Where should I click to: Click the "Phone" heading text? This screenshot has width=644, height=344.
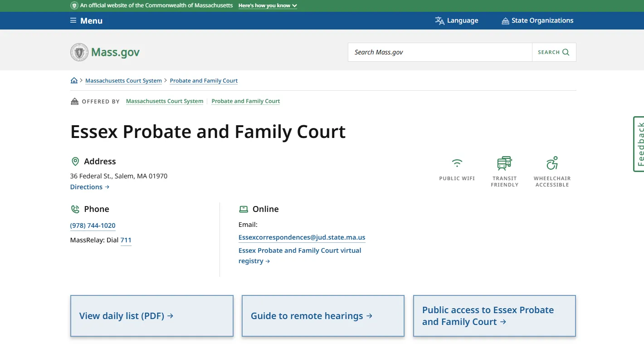(97, 209)
